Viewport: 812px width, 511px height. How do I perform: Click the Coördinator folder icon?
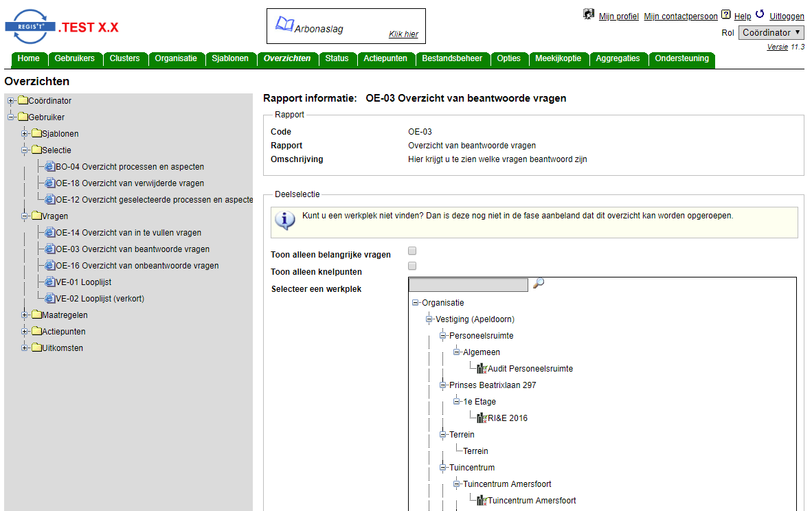(23, 100)
